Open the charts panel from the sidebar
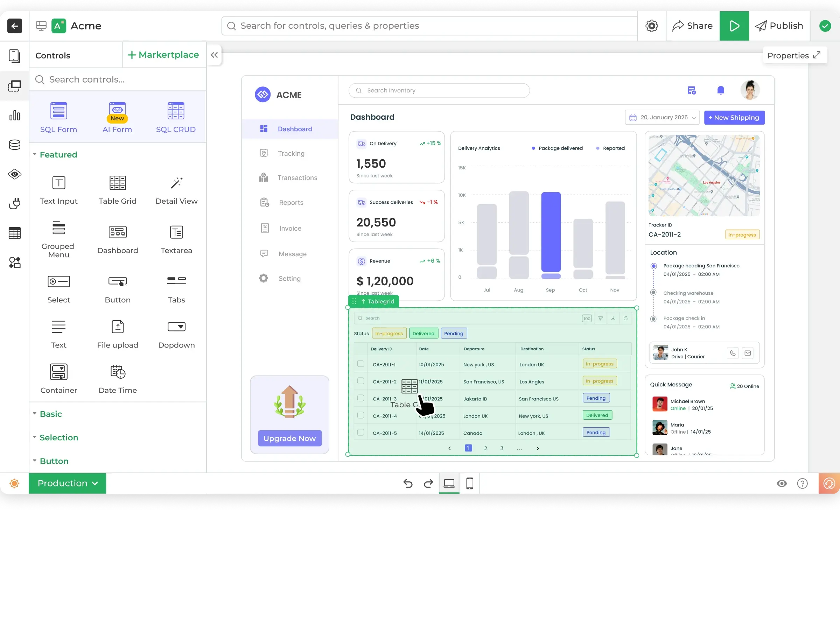The width and height of the screenshot is (840, 644). click(15, 115)
